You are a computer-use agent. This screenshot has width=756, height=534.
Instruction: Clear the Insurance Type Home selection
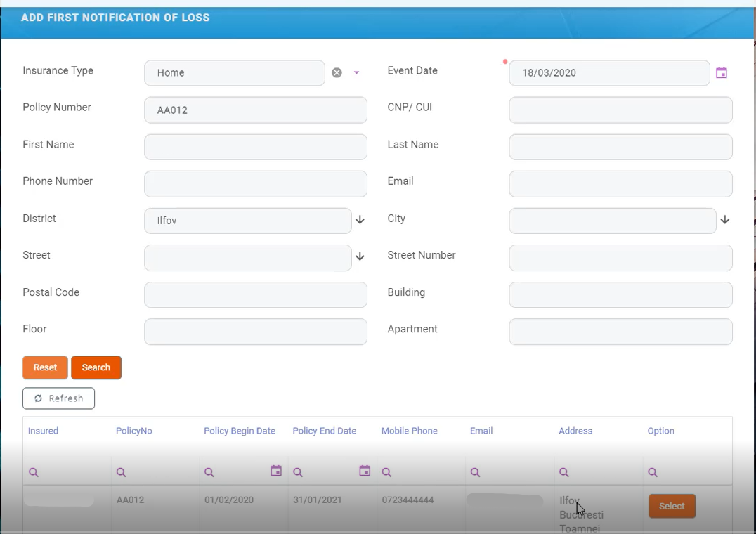pyautogui.click(x=337, y=72)
